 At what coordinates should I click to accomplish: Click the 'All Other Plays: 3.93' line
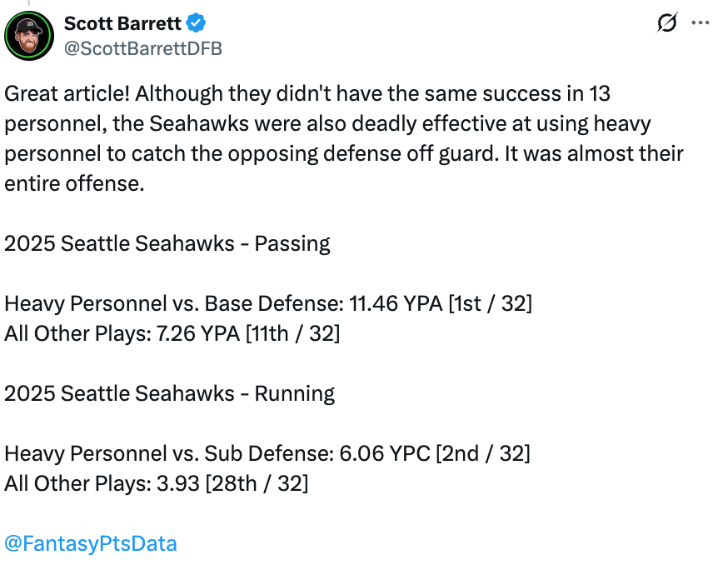click(x=156, y=483)
